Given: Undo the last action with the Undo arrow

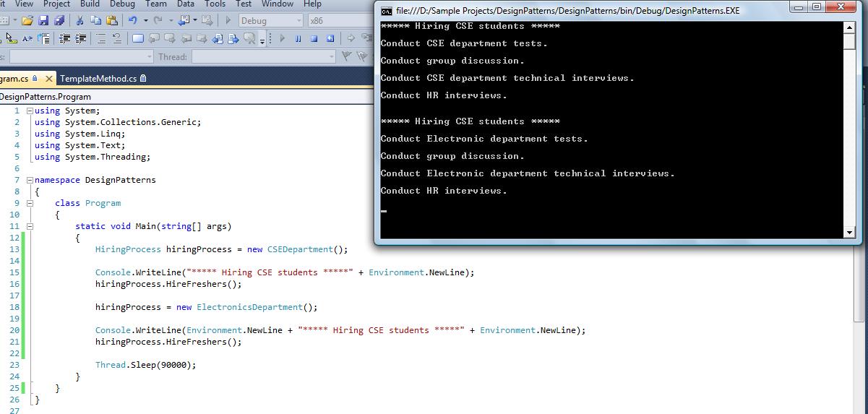Looking at the screenshot, I should coord(133,21).
